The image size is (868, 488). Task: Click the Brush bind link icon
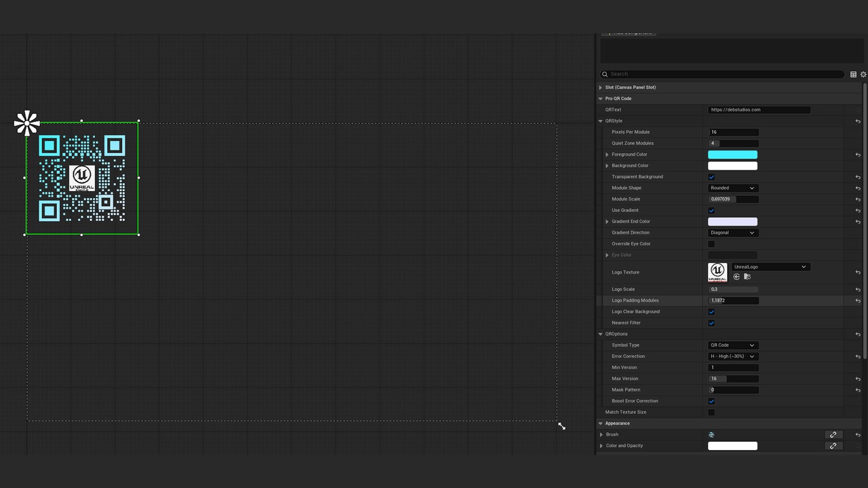(x=833, y=434)
